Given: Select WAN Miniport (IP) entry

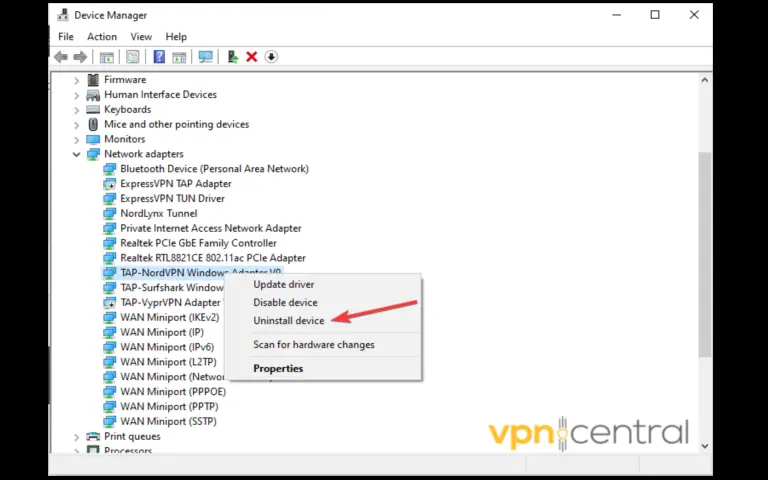Looking at the screenshot, I should click(162, 332).
